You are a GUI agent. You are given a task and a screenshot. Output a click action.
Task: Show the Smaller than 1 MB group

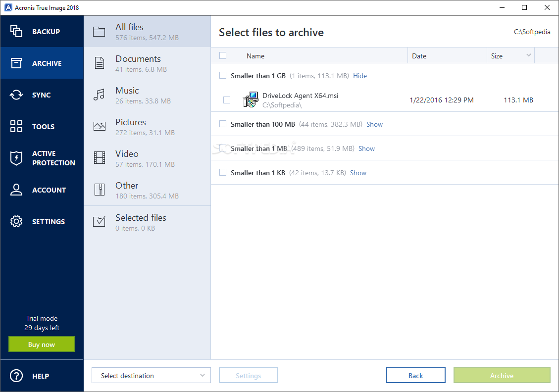366,148
